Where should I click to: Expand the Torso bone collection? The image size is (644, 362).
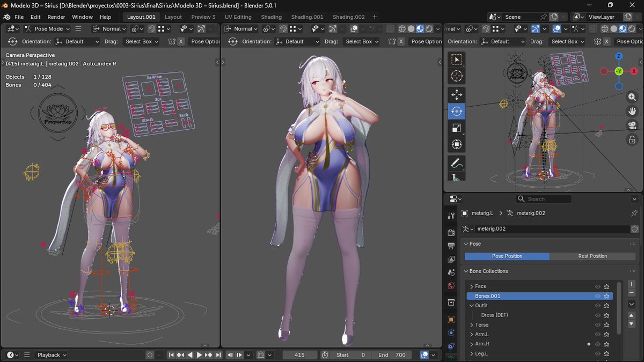(x=472, y=325)
